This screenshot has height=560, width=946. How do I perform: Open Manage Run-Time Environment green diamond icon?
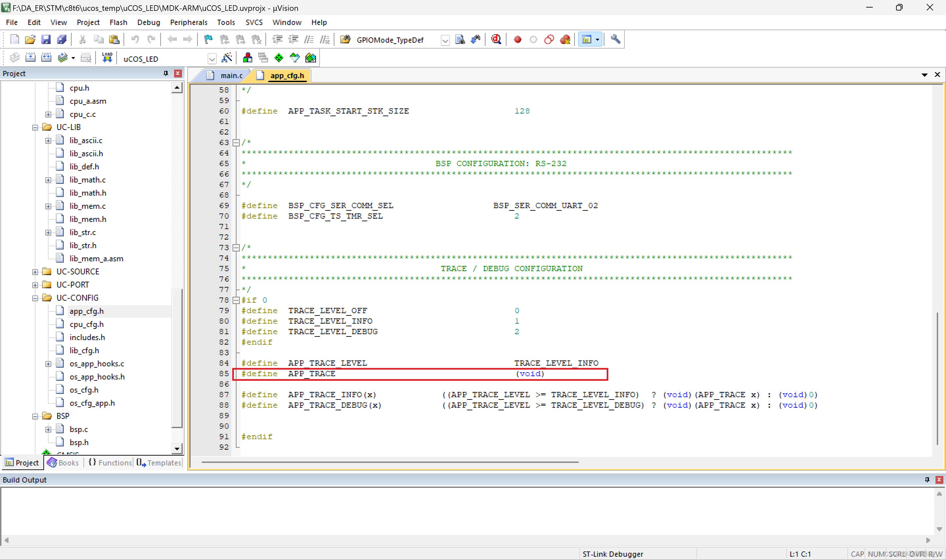click(279, 58)
